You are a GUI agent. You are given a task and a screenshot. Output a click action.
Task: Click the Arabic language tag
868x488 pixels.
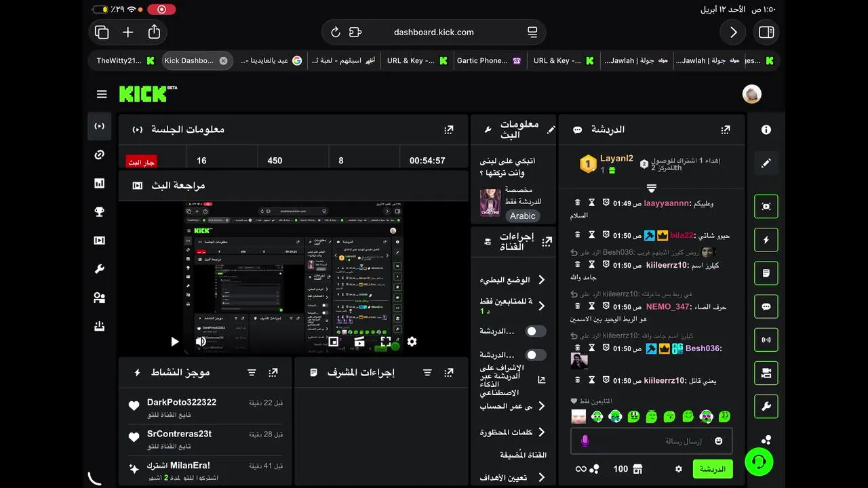click(x=523, y=216)
